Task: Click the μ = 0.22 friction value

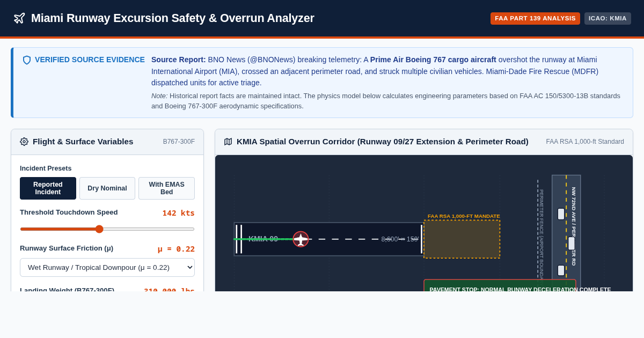Action: (176, 249)
